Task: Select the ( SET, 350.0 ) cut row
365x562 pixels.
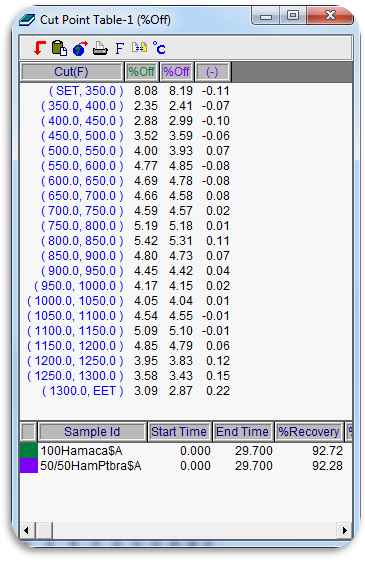Action: 125,91
